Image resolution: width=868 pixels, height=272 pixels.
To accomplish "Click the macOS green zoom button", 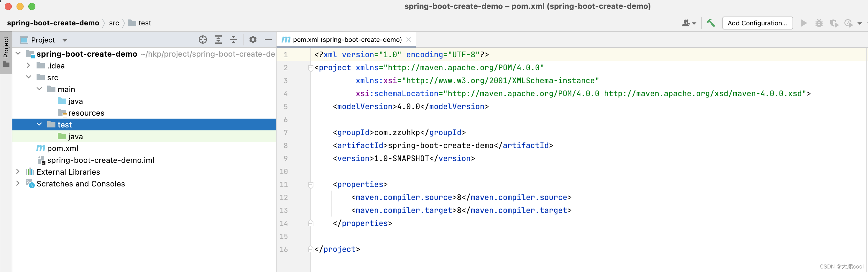I will pyautogui.click(x=32, y=6).
